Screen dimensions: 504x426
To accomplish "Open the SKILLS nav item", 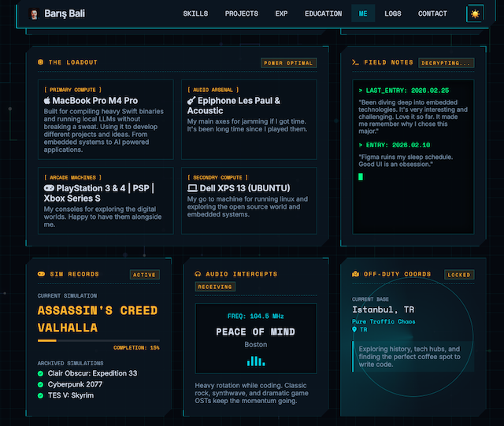I will coord(195,13).
